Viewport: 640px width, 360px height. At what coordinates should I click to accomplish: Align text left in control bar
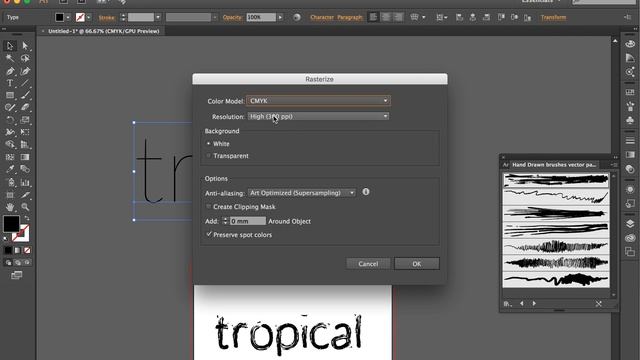click(x=373, y=17)
